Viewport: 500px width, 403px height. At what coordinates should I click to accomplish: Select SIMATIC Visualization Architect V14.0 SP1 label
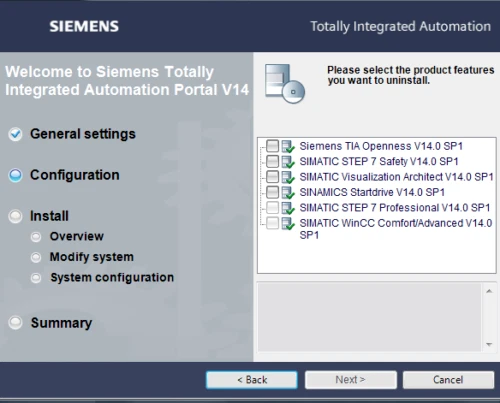coord(396,177)
